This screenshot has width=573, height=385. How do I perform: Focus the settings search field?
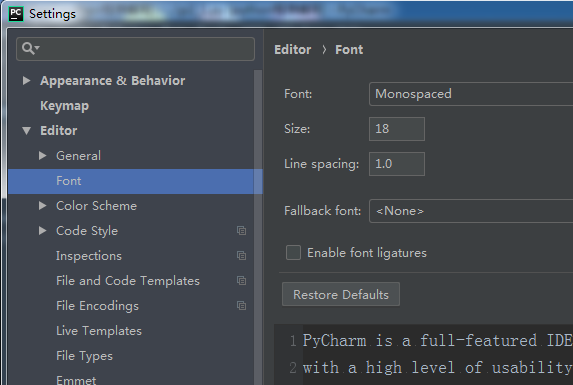click(x=135, y=49)
